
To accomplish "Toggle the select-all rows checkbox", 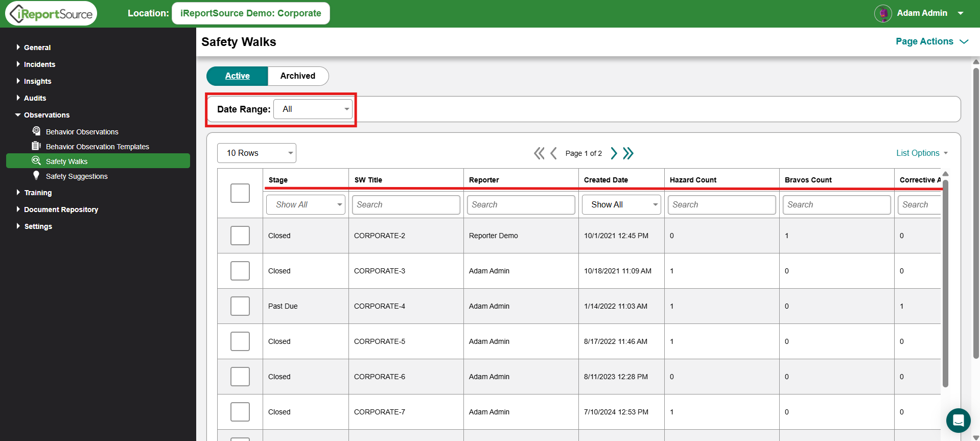I will pyautogui.click(x=240, y=193).
